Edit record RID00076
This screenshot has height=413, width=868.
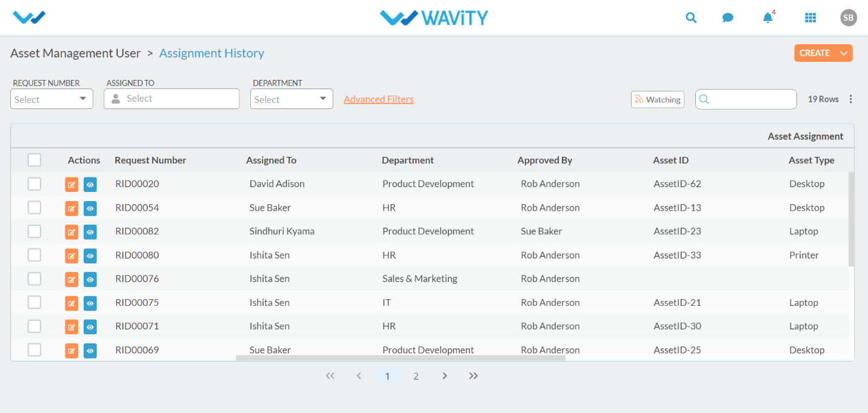coord(72,279)
